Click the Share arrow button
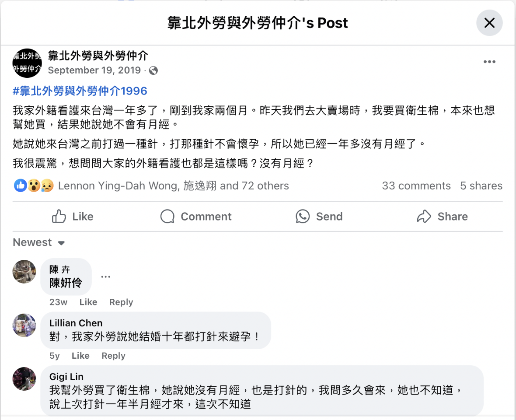The image size is (516, 420). point(442,217)
